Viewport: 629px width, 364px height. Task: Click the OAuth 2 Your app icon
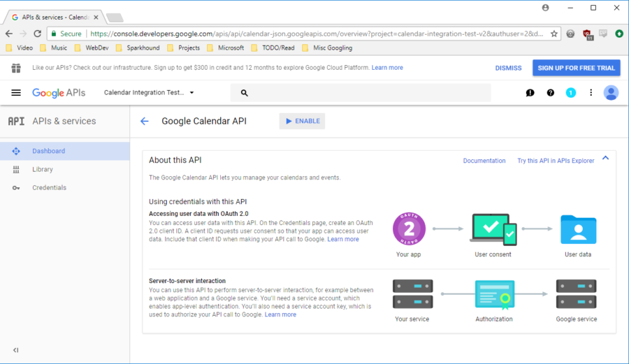pyautogui.click(x=409, y=229)
